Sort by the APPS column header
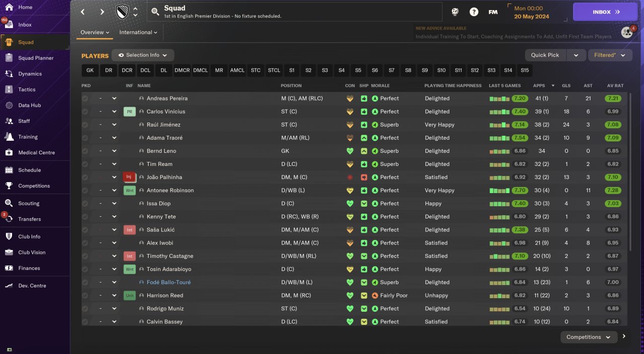The image size is (644, 354). pyautogui.click(x=539, y=85)
